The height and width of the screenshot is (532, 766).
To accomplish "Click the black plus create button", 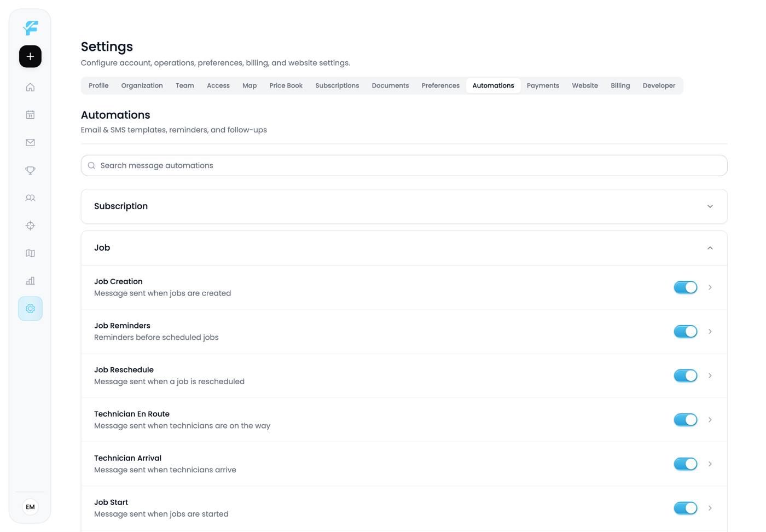I will click(x=30, y=56).
